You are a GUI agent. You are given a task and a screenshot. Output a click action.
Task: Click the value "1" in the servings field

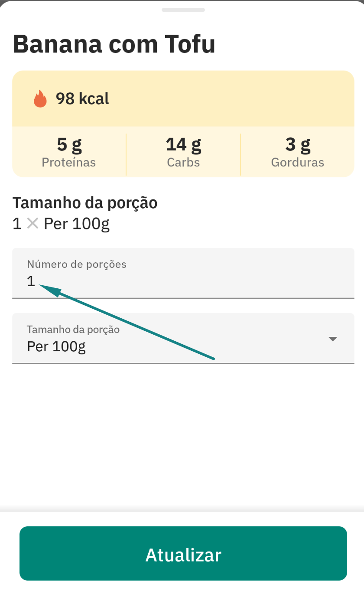pyautogui.click(x=31, y=282)
